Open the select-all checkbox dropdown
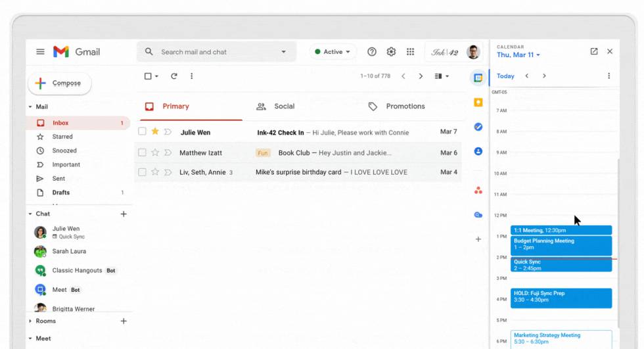 [156, 76]
